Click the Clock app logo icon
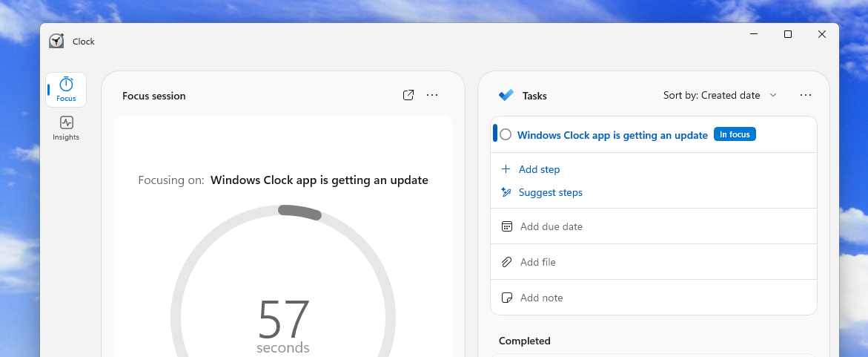Viewport: 868px width, 357px height. tap(56, 42)
